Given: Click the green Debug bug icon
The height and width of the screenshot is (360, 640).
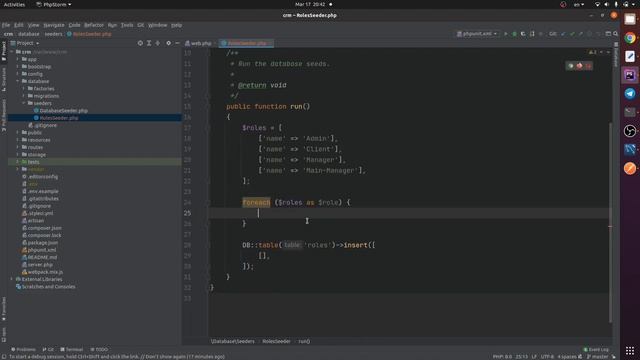Looking at the screenshot, I should click(514, 34).
